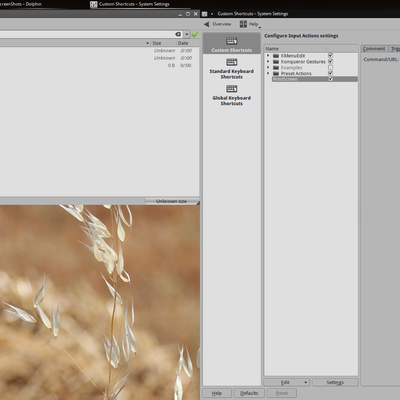Click the 0 B size cell in Dolphin
Image resolution: width=400 pixels, height=400 pixels.
(x=171, y=65)
